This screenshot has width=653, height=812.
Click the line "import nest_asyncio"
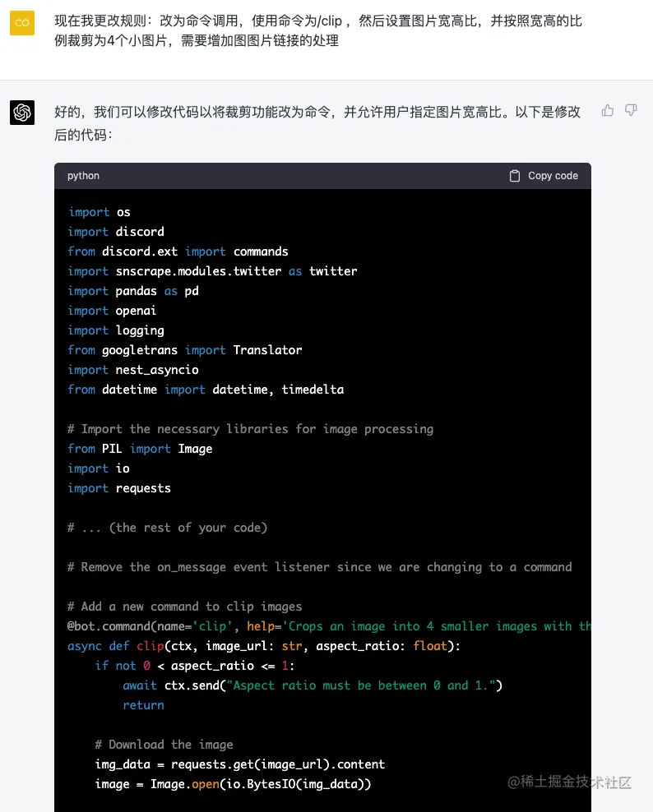pos(133,370)
